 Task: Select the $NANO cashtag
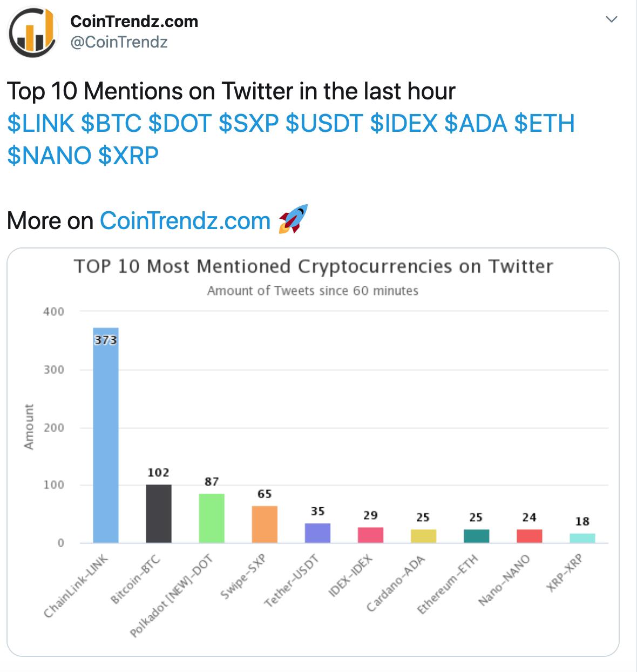coord(49,156)
